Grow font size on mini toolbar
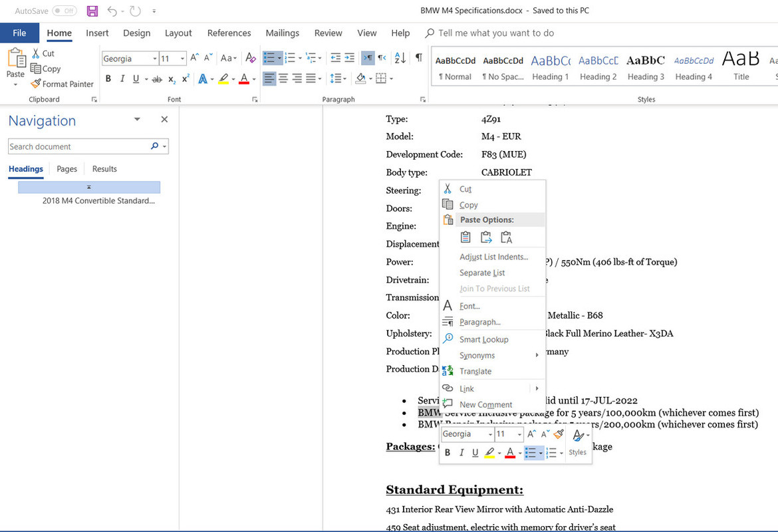 click(x=531, y=434)
